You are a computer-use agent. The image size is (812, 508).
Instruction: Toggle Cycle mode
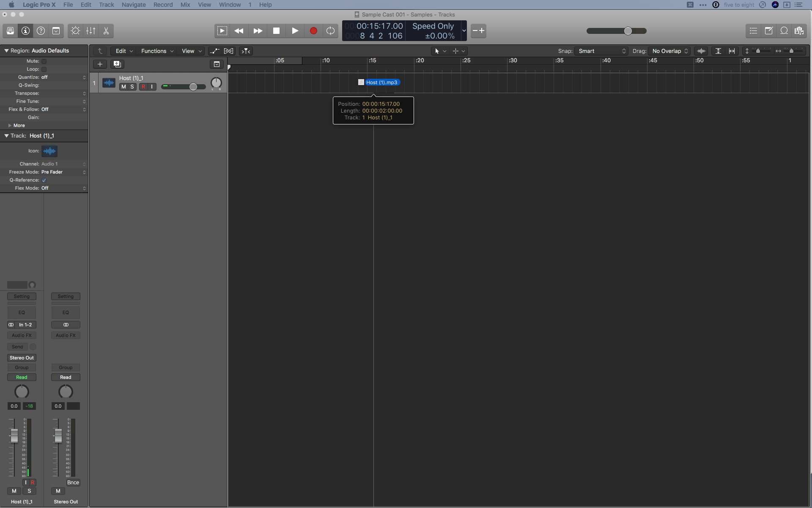point(331,31)
